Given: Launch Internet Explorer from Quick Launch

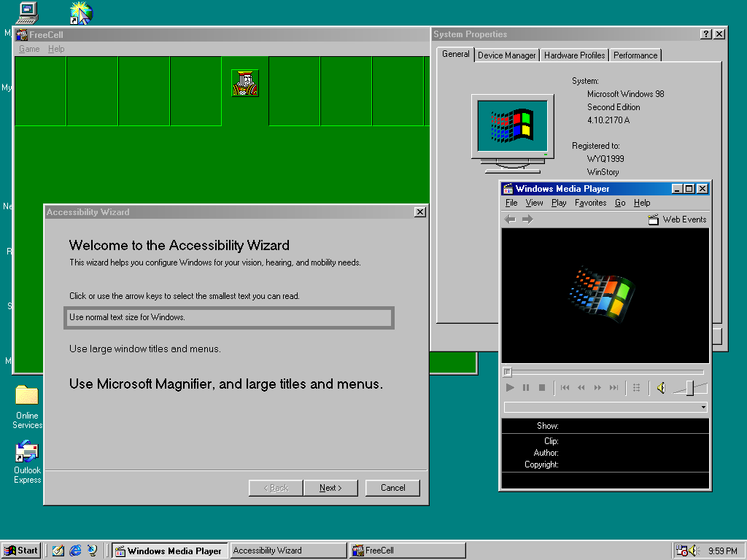Looking at the screenshot, I should (75, 551).
